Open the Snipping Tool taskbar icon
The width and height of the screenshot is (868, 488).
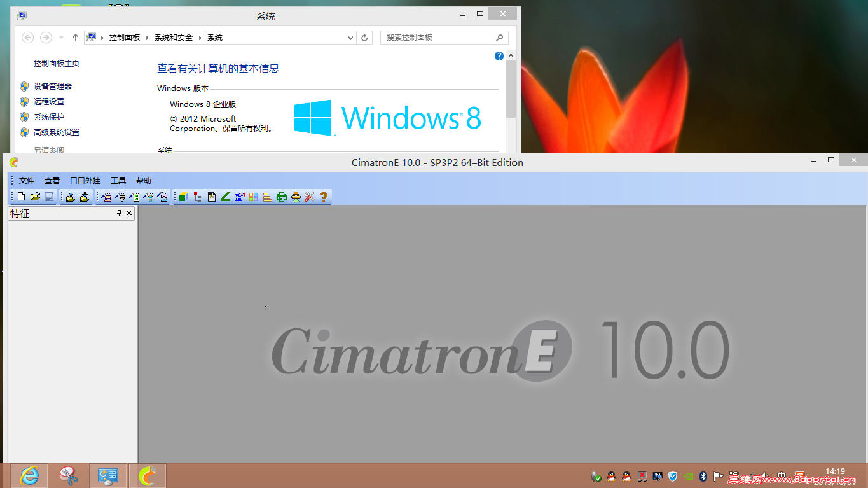point(69,476)
